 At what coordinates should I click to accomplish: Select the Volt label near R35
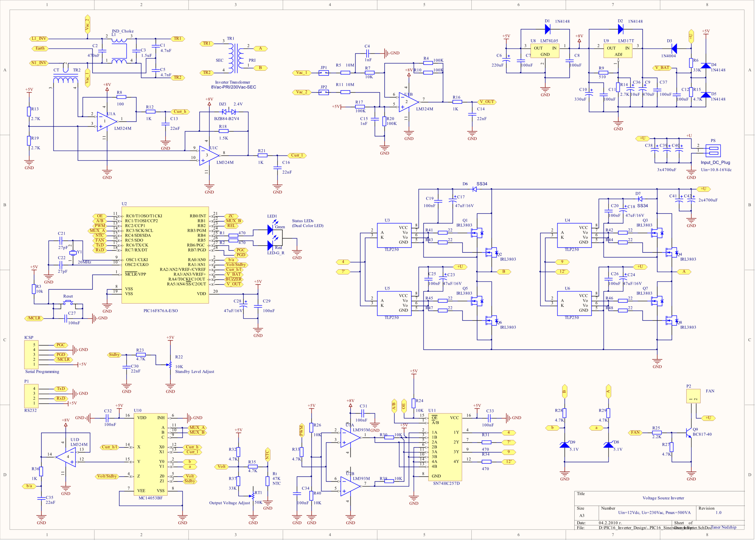coord(222,467)
